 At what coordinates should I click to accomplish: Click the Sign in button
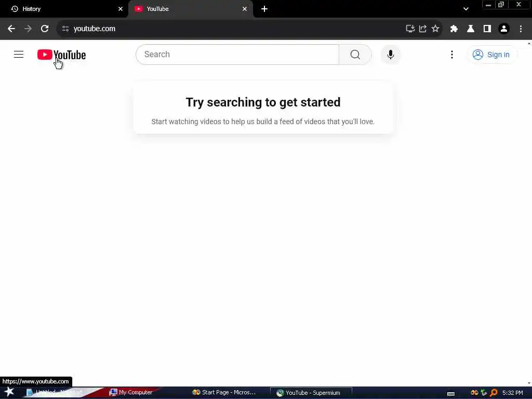tap(491, 55)
